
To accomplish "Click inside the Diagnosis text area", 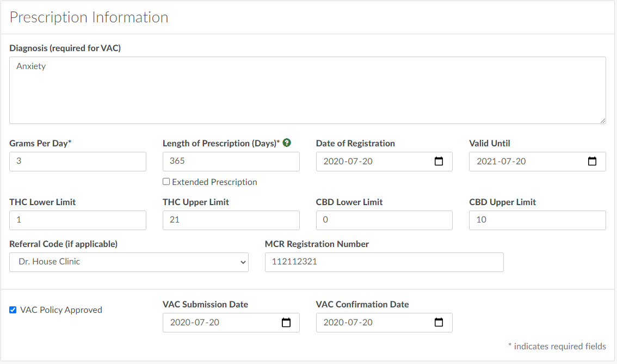I will 307,90.
